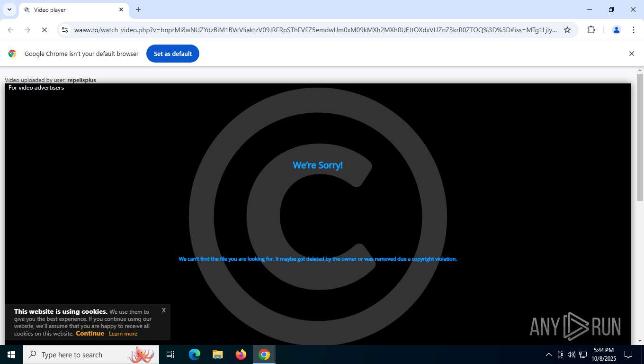Open the Windows Start menu
The image size is (644, 364).
11,355
